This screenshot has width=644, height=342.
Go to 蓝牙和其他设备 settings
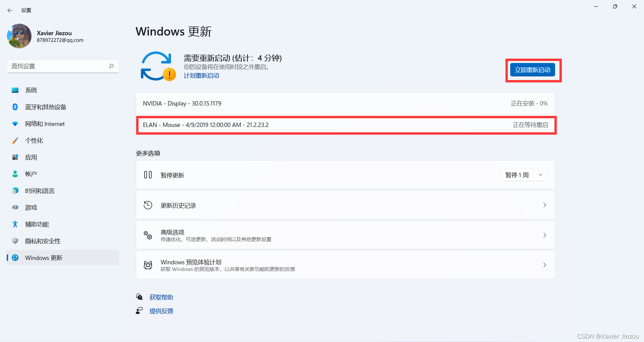(x=63, y=107)
